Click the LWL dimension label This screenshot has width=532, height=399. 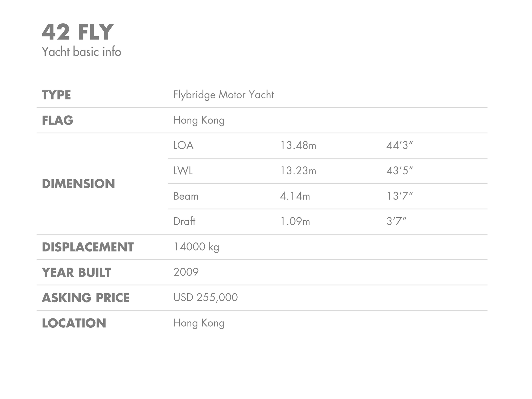[x=183, y=171]
